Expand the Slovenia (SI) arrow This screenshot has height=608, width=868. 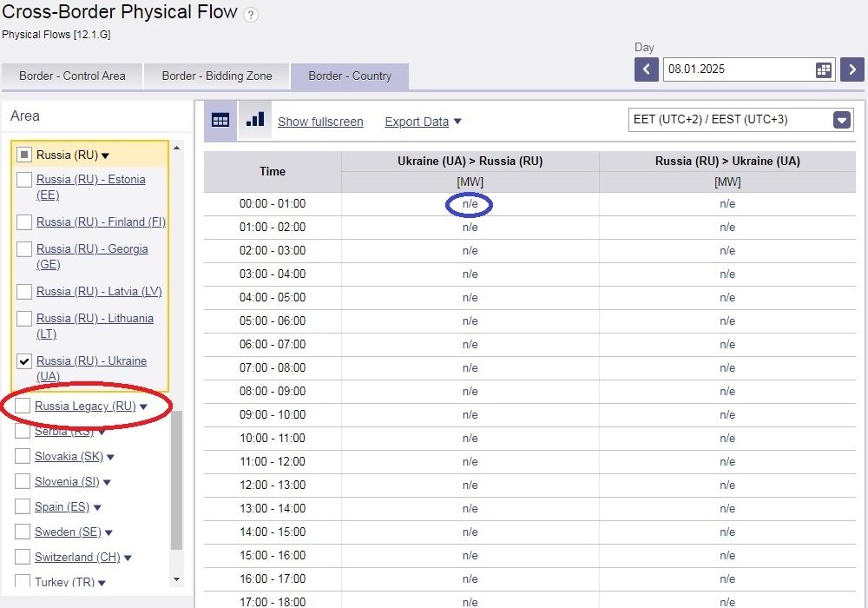pyautogui.click(x=107, y=482)
